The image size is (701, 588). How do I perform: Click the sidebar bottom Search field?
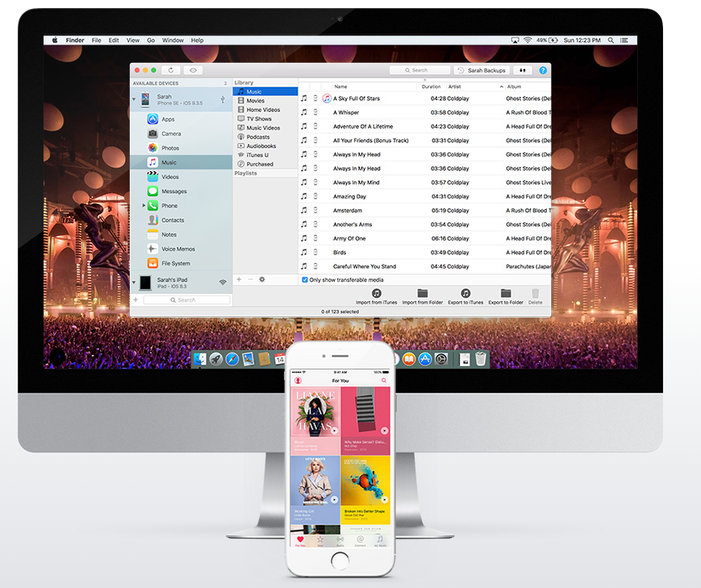pos(186,300)
